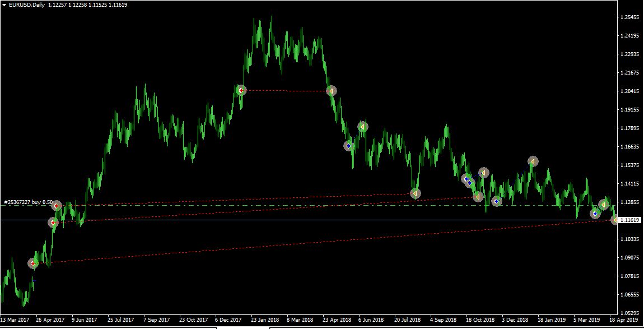
Task: Click the 18 Jan 2019 date label
Action: click(552, 319)
